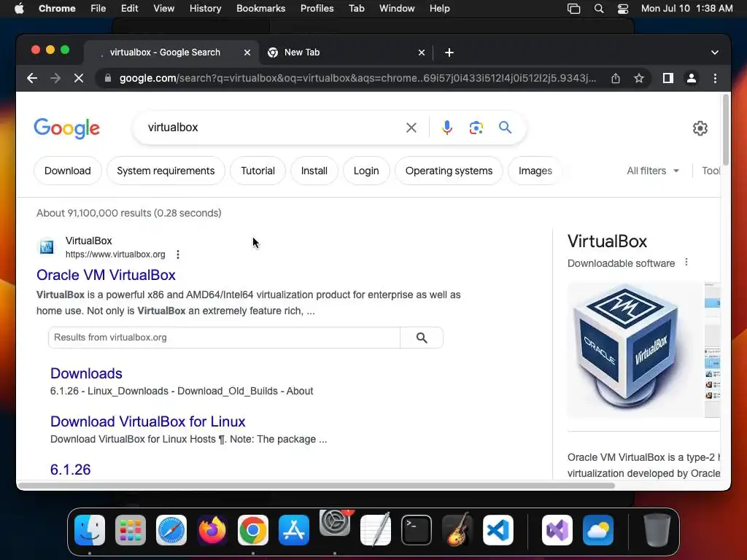Screen dimensions: 747x560
Task: Click the Chrome back arrow button
Action: (x=32, y=78)
